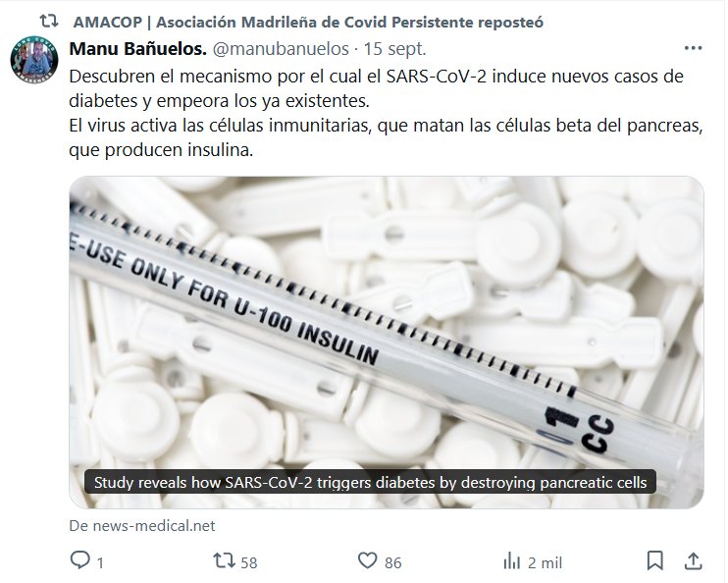Click the article headline caption overlay
728x583 pixels.
(x=370, y=482)
